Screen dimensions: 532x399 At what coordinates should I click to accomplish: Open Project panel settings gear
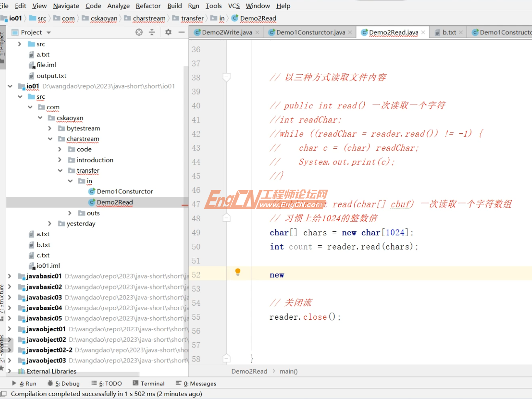point(168,32)
